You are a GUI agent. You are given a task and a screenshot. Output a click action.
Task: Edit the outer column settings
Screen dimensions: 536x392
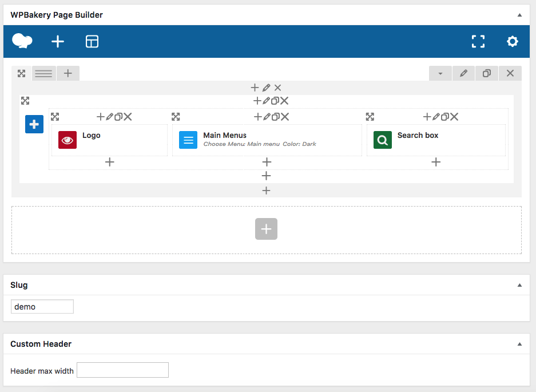pyautogui.click(x=267, y=88)
